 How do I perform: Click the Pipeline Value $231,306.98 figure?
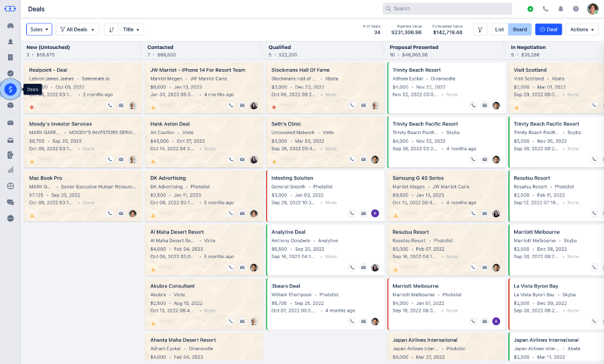406,32
